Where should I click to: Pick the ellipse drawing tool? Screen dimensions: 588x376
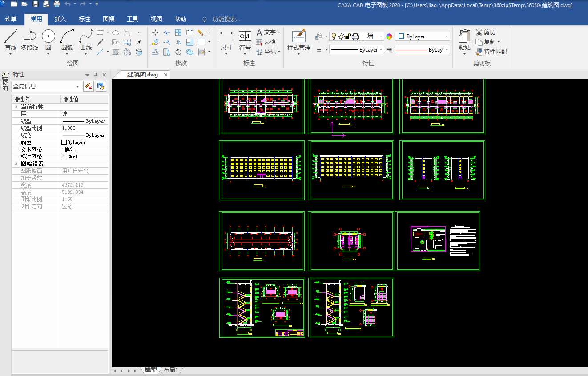click(115, 32)
